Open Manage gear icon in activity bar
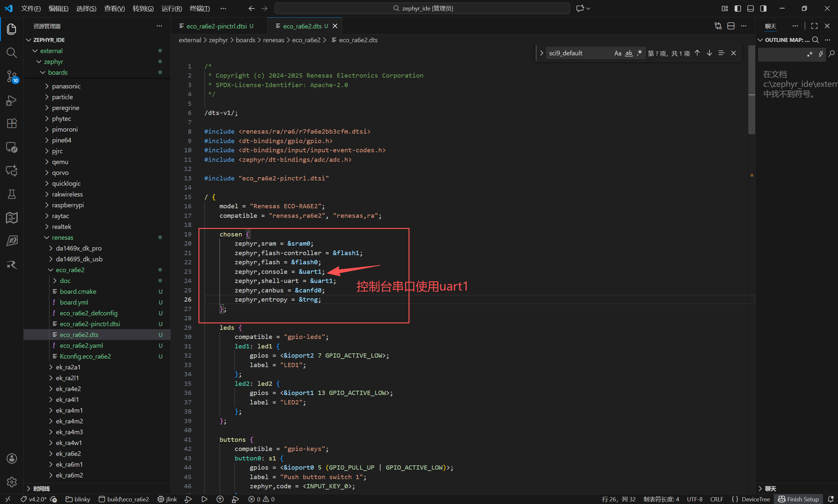This screenshot has height=504, width=838. point(11,482)
